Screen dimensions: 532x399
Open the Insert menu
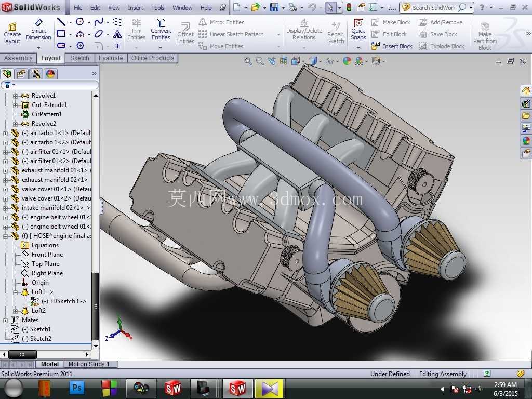point(136,7)
